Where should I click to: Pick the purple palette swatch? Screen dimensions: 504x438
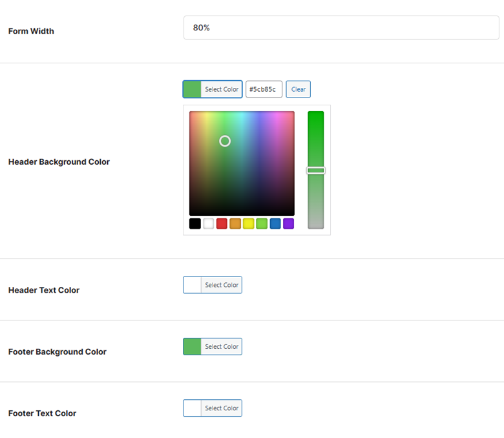(x=288, y=224)
